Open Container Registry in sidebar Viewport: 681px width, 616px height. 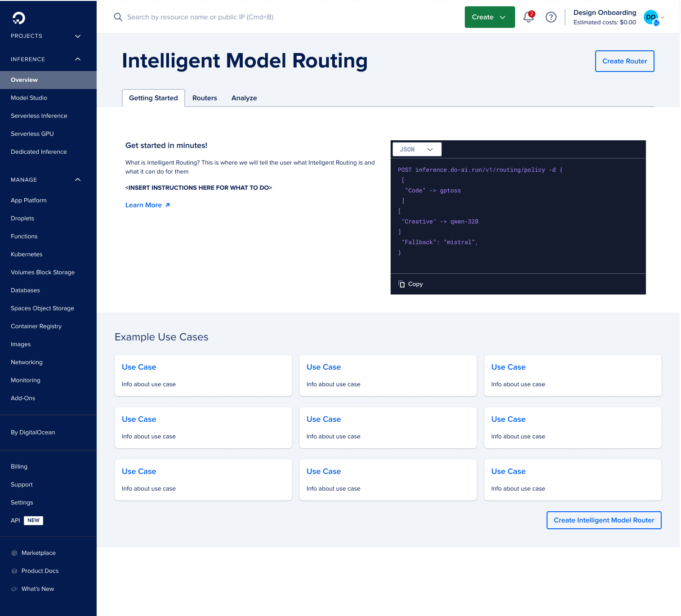pos(48,326)
